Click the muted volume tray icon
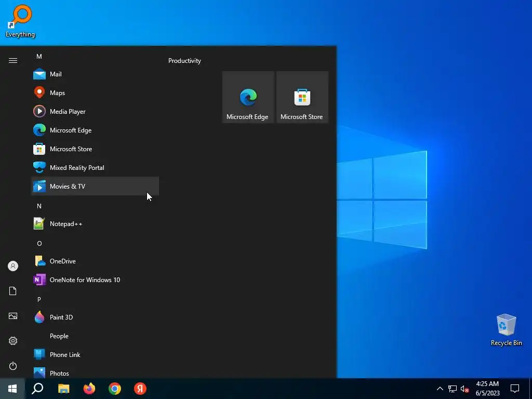Screen dimensions: 532x399 click(465, 389)
